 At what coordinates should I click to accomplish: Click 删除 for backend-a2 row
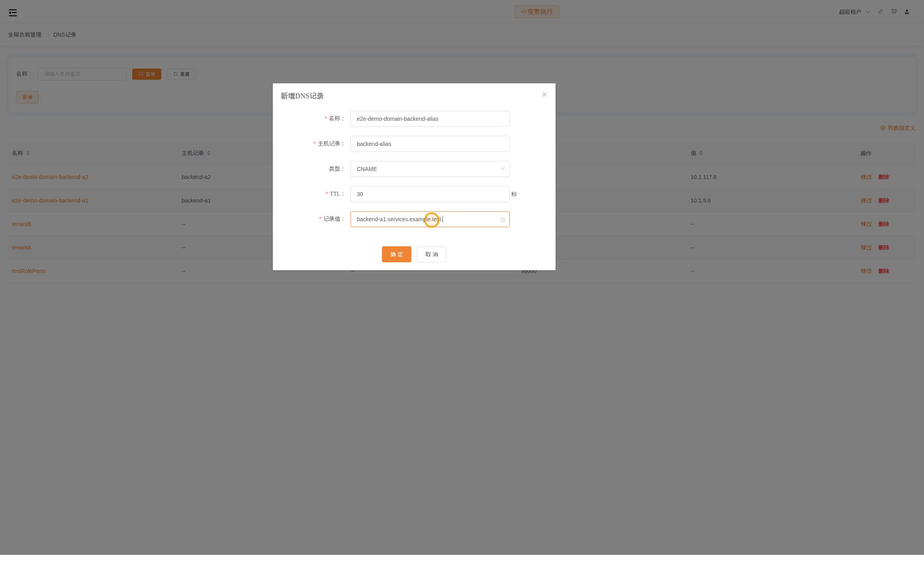[883, 177]
